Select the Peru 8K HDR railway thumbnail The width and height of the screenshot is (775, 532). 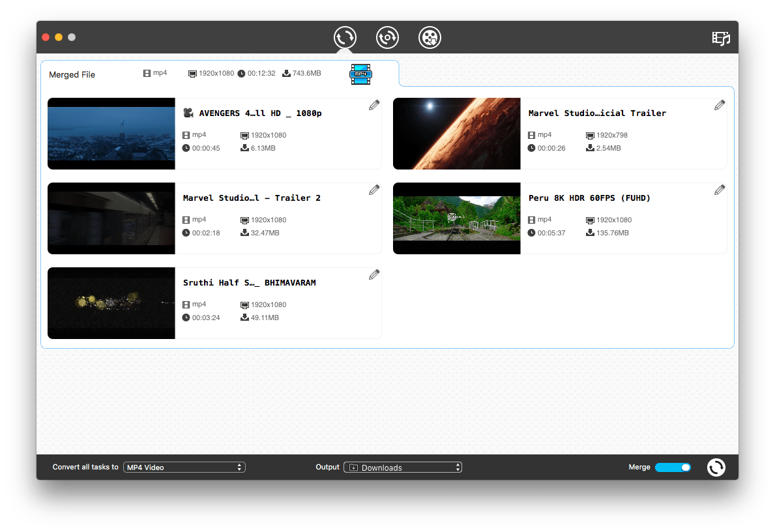pos(457,218)
